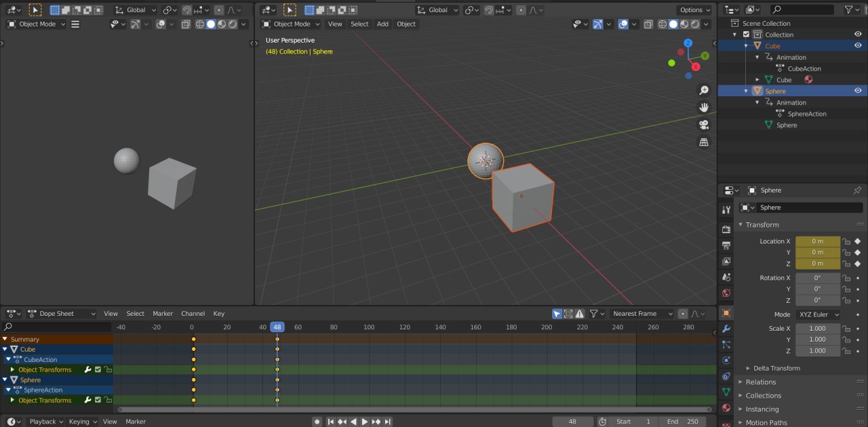Viewport: 868px width, 427px height.
Task: Open the World properties tab
Action: [x=726, y=293]
